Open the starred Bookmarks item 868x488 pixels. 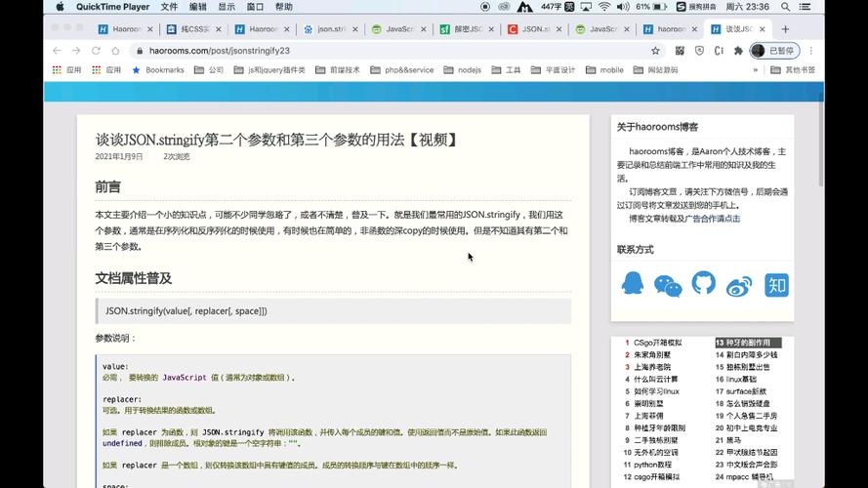coord(158,69)
